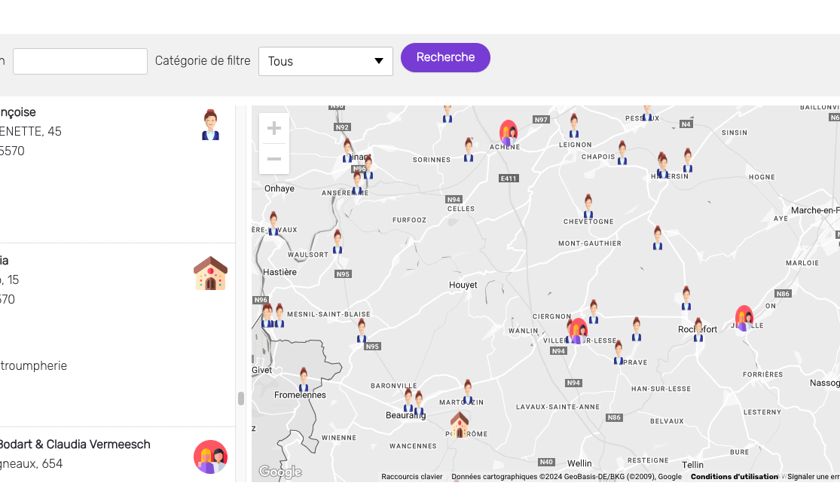Click the Google logo on the map
The image size is (840, 504).
pyautogui.click(x=280, y=472)
